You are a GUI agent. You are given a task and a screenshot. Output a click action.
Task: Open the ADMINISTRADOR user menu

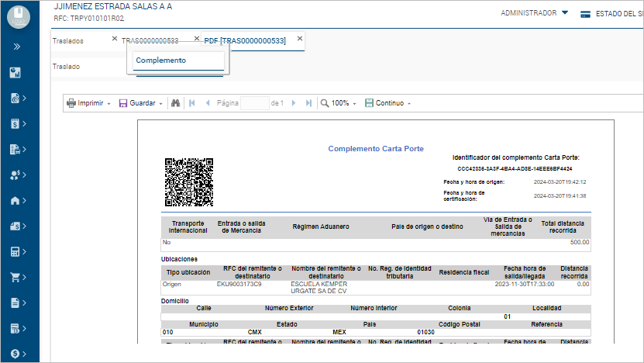click(x=535, y=13)
